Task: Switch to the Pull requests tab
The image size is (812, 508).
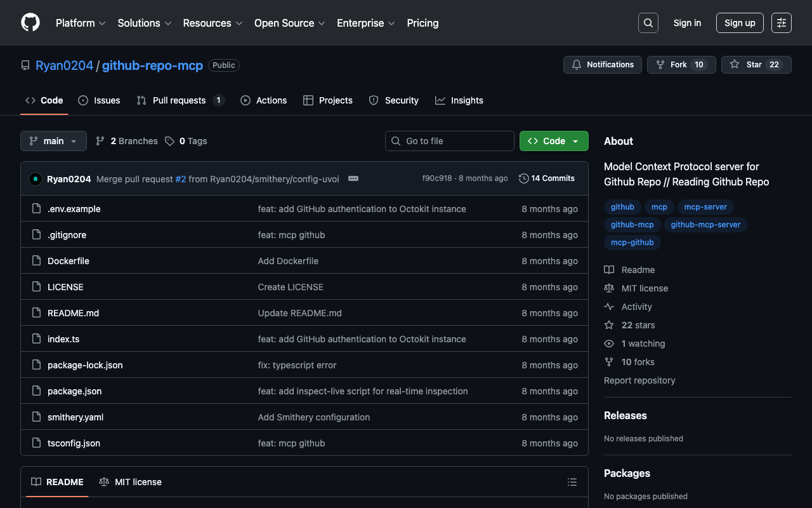Action: pyautogui.click(x=180, y=100)
